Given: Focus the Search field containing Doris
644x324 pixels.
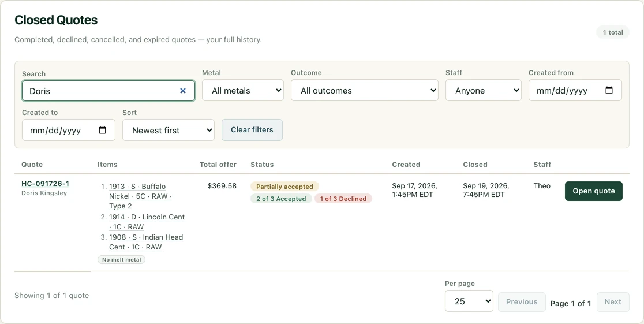Looking at the screenshot, I should click(108, 91).
